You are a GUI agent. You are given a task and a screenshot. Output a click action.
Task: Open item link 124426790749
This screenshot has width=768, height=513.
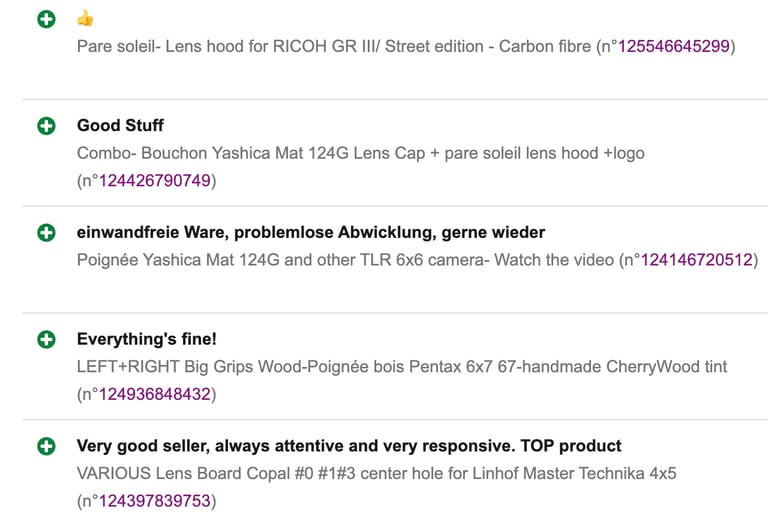click(154, 181)
